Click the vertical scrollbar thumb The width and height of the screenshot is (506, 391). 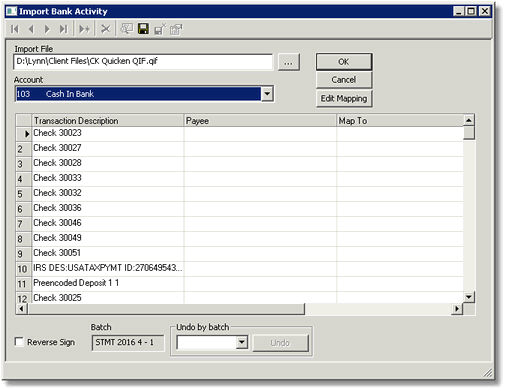coord(469,133)
